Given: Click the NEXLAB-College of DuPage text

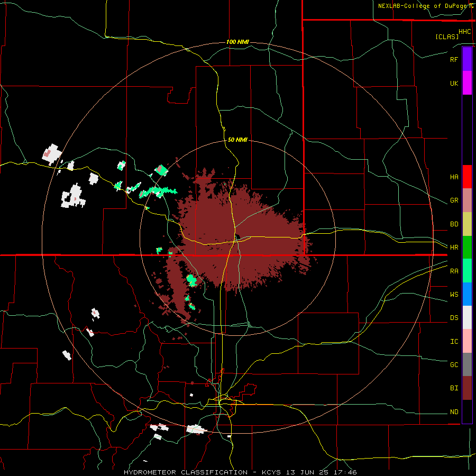Looking at the screenshot, I should 424,6.
